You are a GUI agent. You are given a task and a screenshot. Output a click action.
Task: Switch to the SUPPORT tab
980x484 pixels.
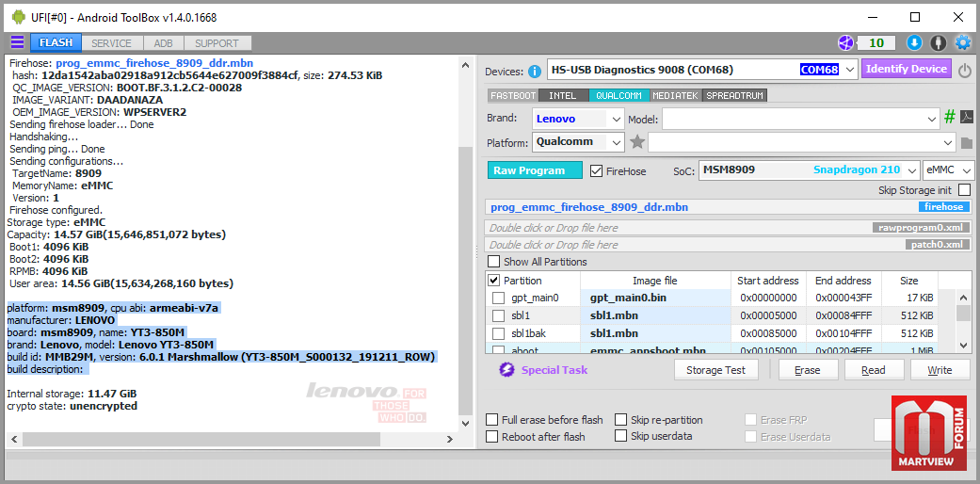click(x=217, y=43)
